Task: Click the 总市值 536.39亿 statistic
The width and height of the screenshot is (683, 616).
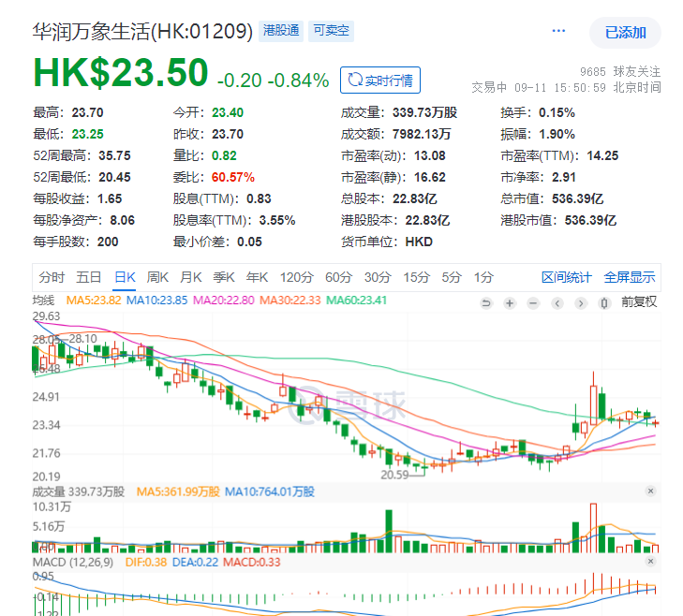Action: point(552,198)
